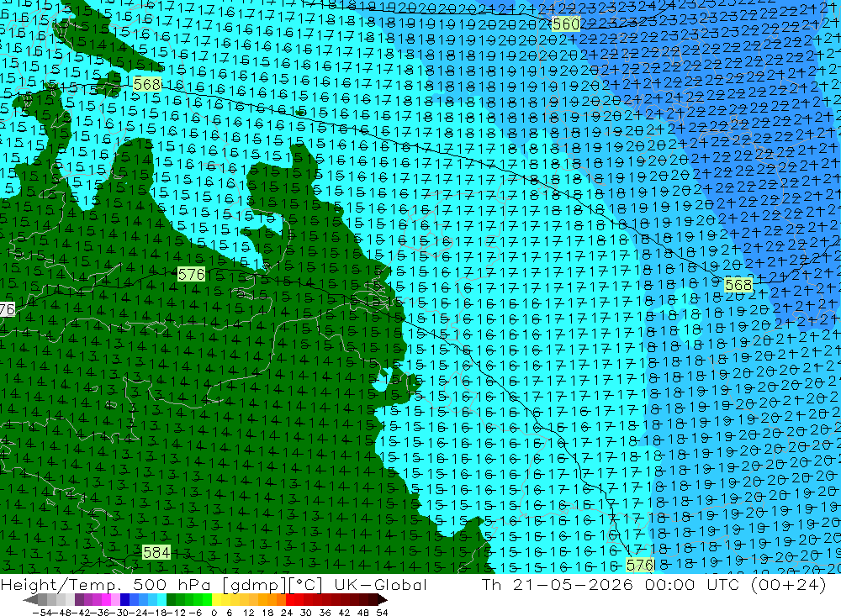Viewport: 841px width, 616px height.
Task: Select the yellow swatch above 0
Action: (x=217, y=600)
